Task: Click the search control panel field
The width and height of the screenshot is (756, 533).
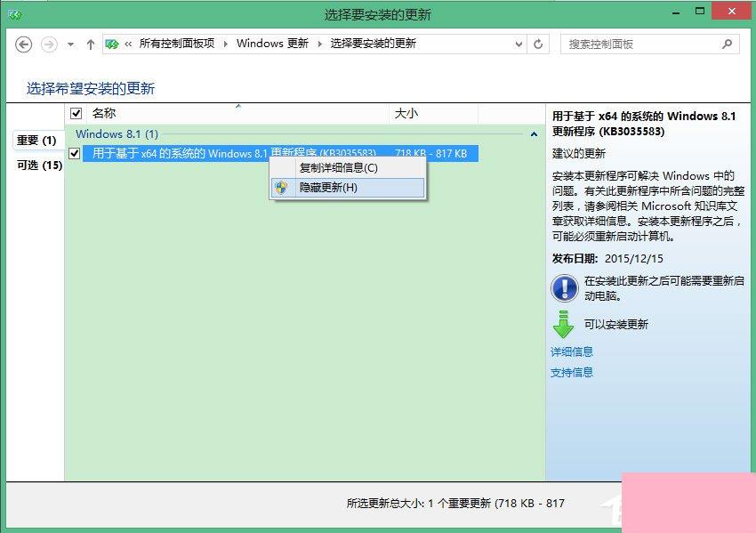Action: [649, 44]
